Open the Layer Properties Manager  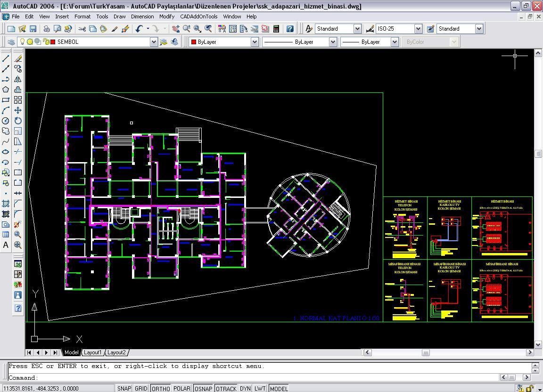[x=12, y=42]
